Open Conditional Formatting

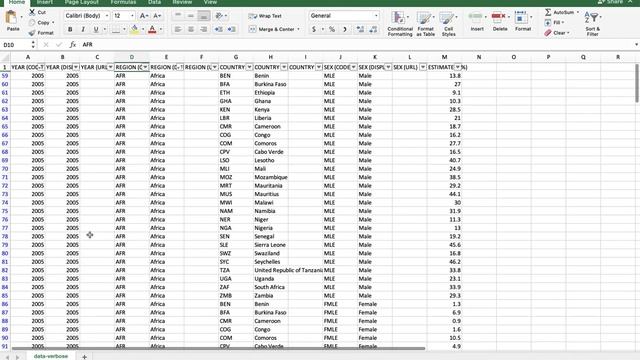click(400, 24)
